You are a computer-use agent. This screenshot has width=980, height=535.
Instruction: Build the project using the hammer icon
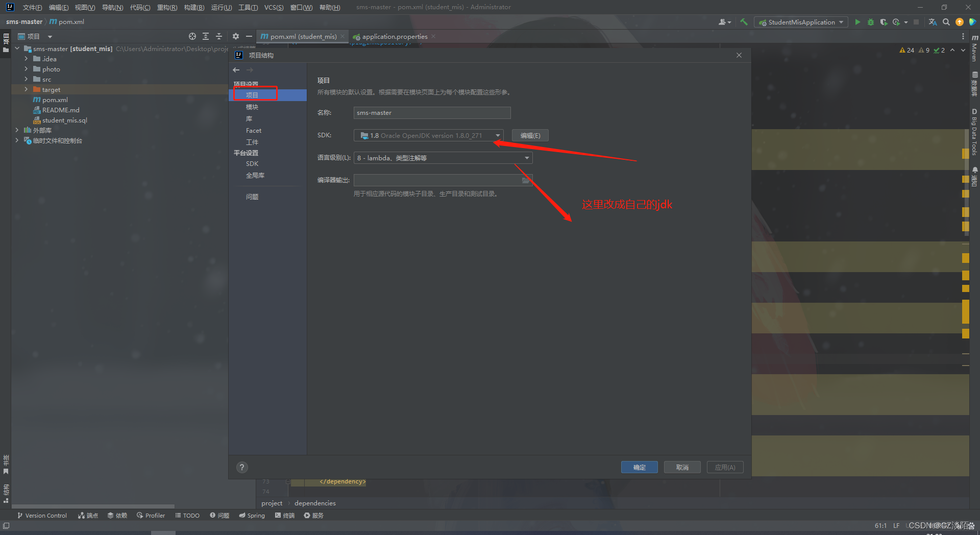click(744, 22)
